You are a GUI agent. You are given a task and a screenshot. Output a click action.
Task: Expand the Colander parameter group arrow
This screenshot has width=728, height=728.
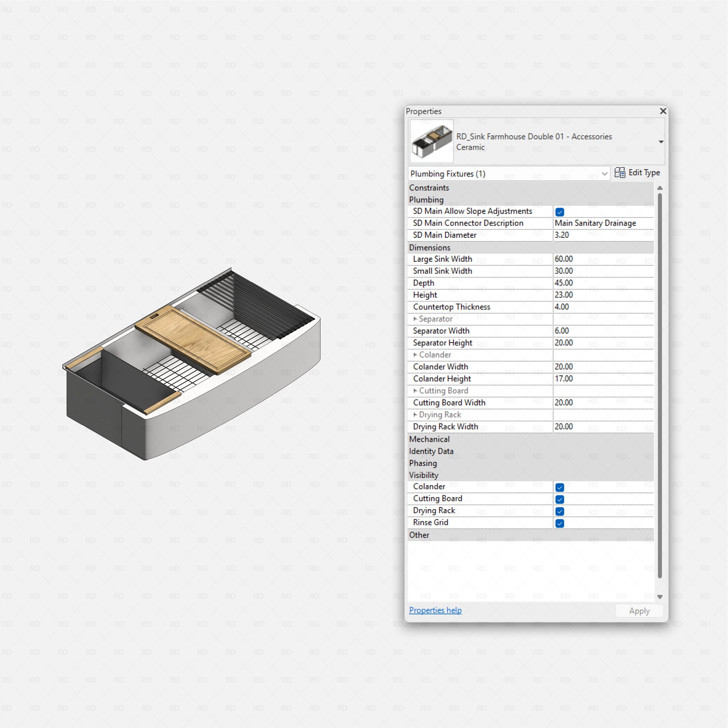pyautogui.click(x=415, y=355)
